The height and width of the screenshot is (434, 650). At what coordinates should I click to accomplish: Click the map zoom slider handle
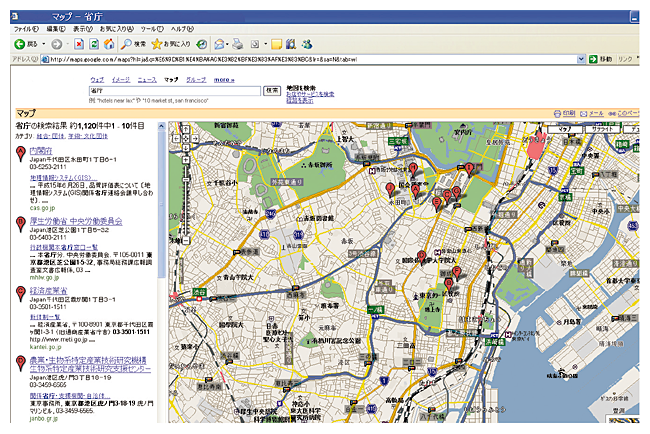tap(186, 179)
